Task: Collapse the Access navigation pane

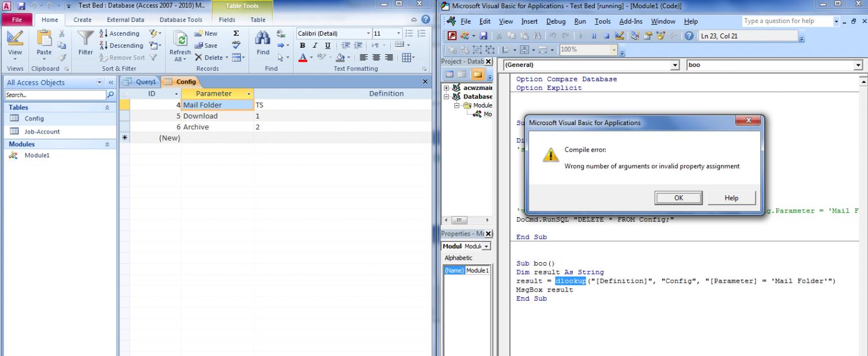Action: coord(111,82)
